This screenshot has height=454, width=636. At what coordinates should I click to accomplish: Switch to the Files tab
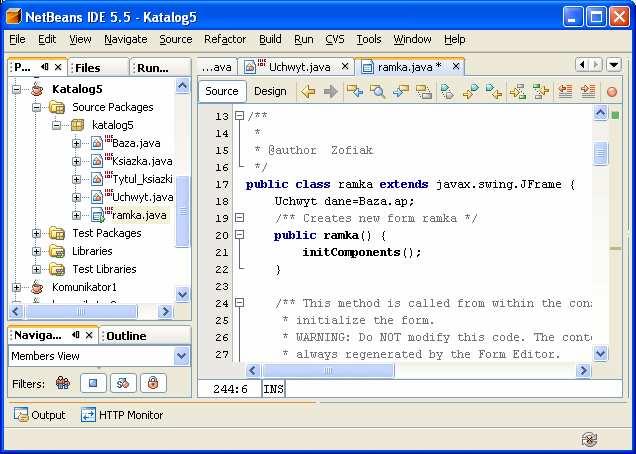click(99, 68)
